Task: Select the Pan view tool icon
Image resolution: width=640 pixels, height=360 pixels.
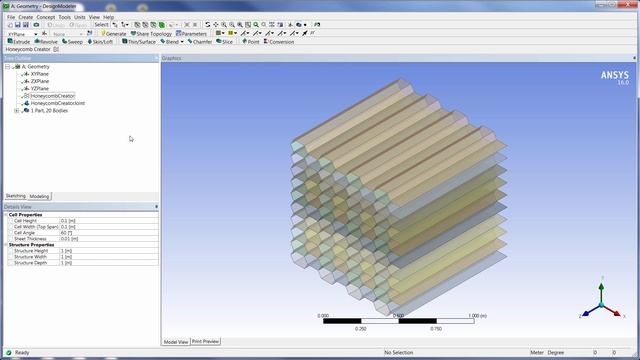Action: click(x=216, y=25)
